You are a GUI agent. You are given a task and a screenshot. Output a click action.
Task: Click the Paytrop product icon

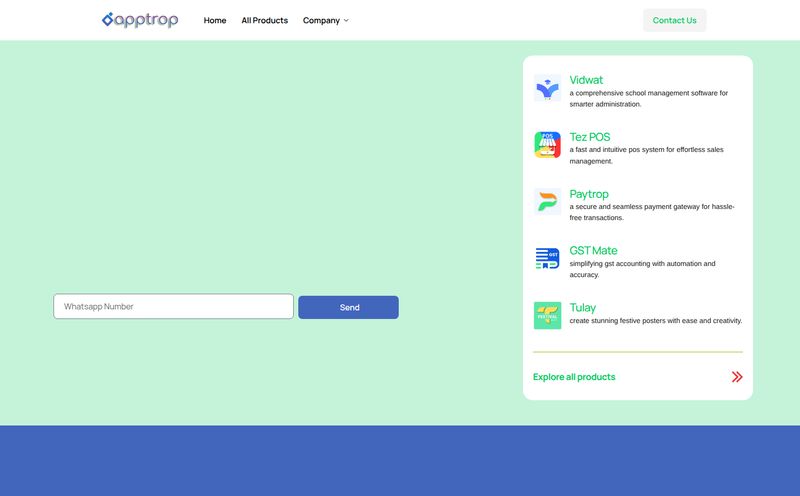pos(547,201)
